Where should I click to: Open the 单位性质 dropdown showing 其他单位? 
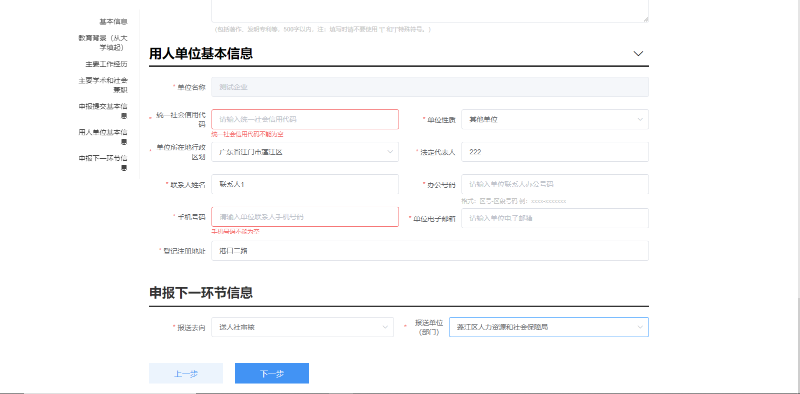[x=555, y=119]
